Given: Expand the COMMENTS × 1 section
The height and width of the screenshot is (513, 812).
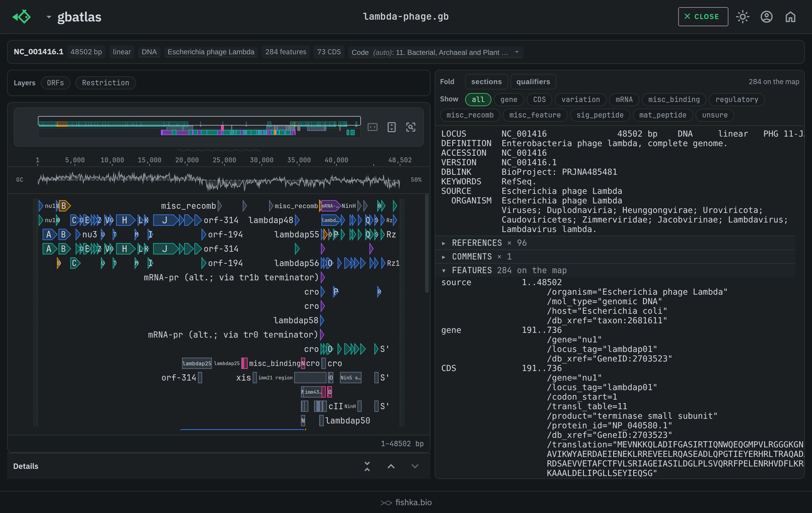Looking at the screenshot, I should pos(615,257).
